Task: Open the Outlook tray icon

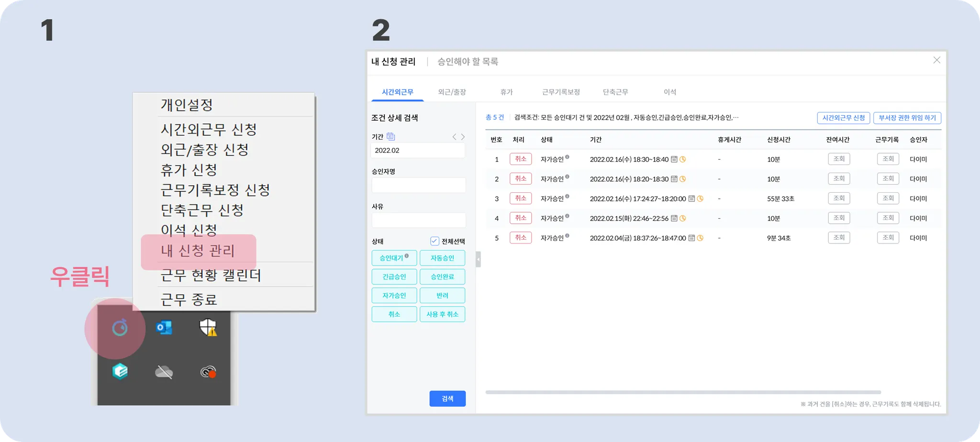Action: click(164, 328)
